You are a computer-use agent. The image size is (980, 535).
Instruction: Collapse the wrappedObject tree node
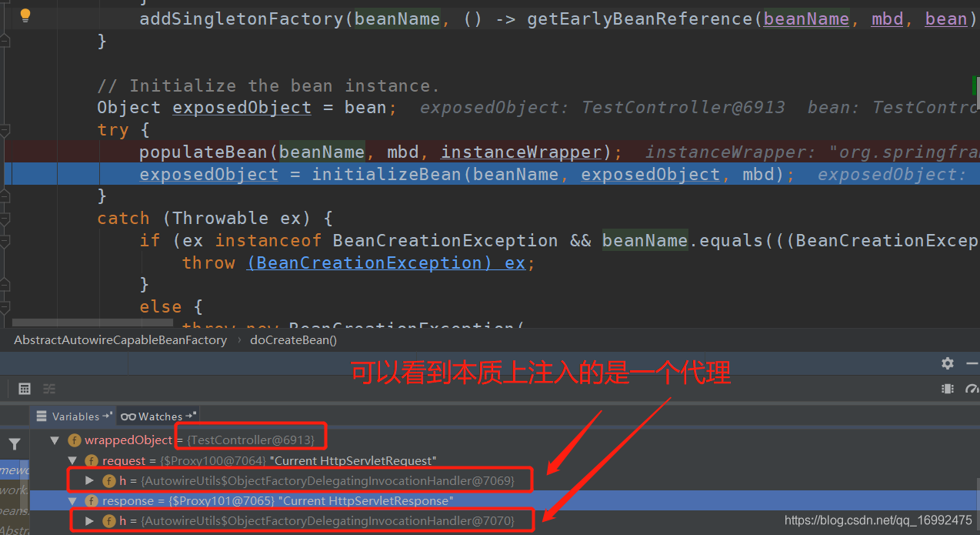coord(55,440)
